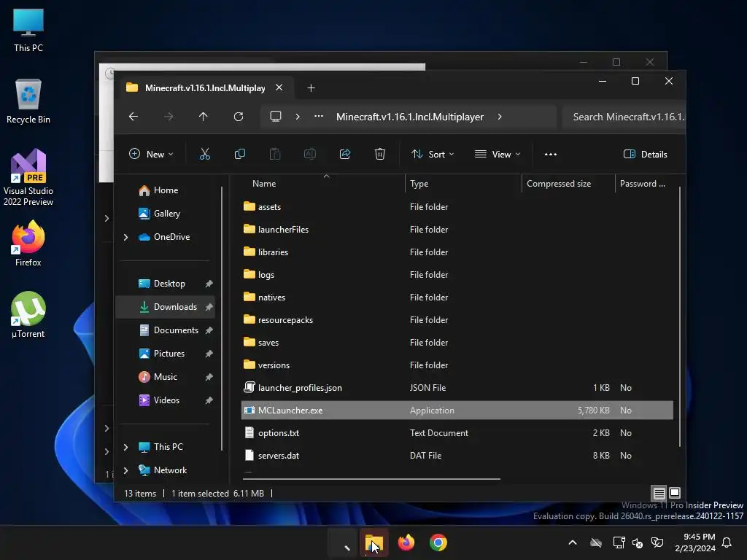Unpin Pictures from quick access
Viewport: 747px width, 560px height.
click(209, 354)
